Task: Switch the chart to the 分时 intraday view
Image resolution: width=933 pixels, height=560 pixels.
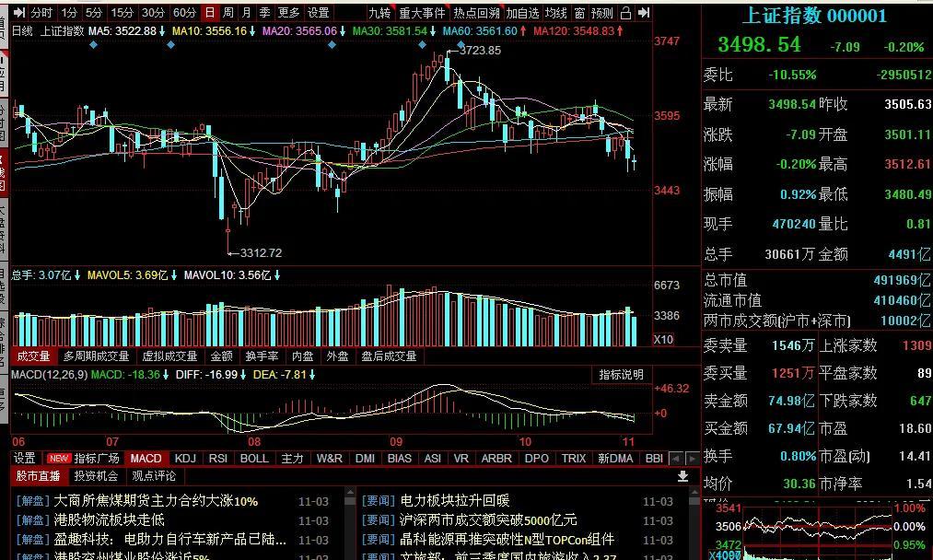Action: (x=41, y=13)
